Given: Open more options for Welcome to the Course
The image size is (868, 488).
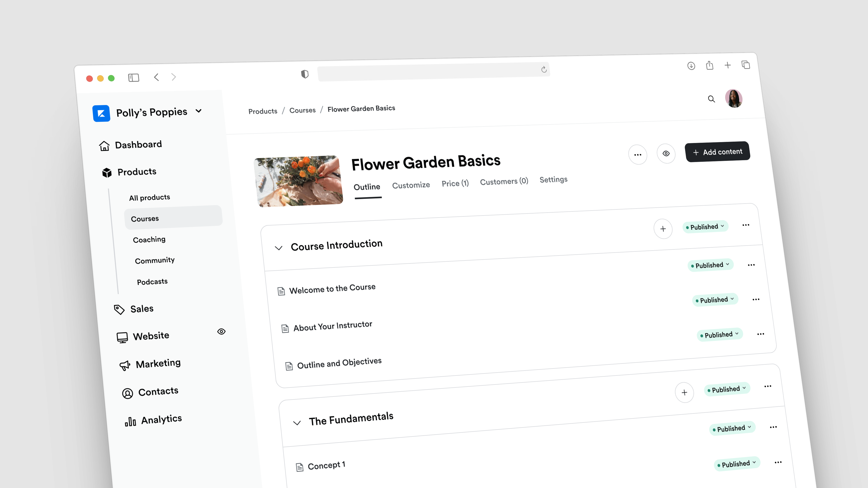Looking at the screenshot, I should [751, 265].
